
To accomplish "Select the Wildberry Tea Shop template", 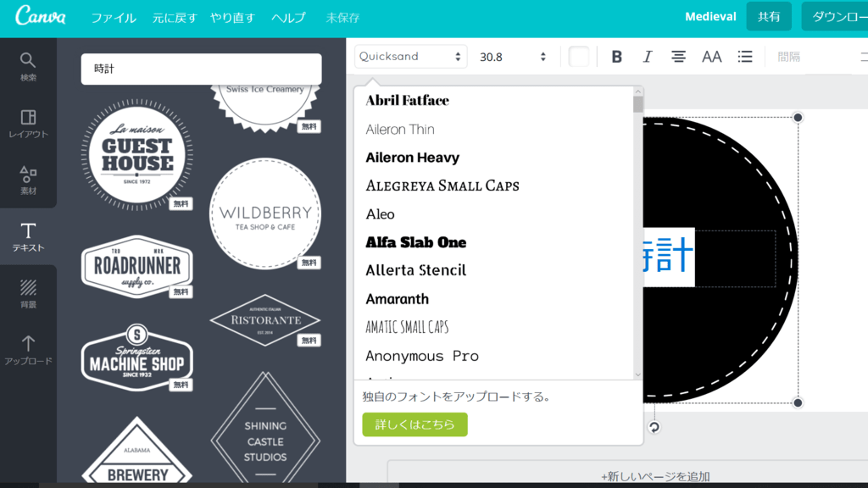I will click(265, 213).
